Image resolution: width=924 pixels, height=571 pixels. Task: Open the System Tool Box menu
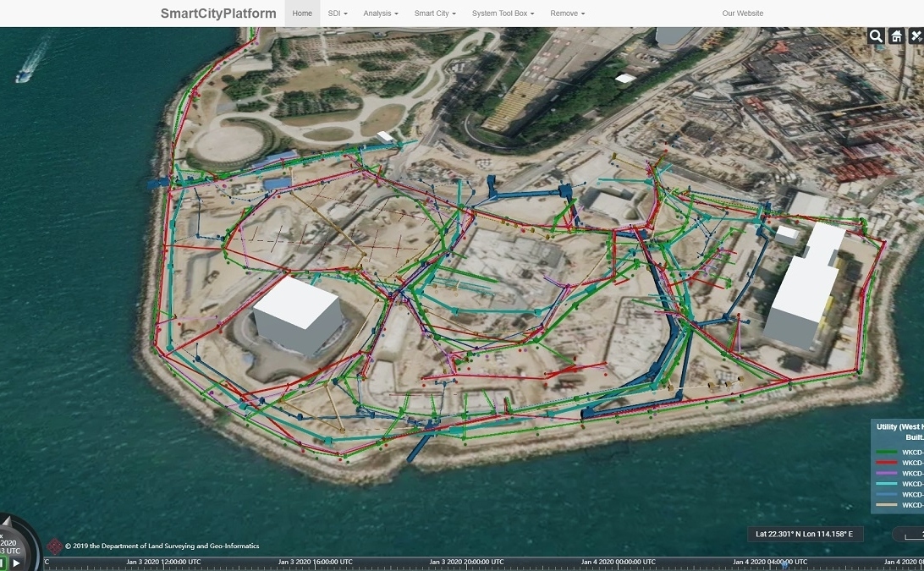[503, 14]
